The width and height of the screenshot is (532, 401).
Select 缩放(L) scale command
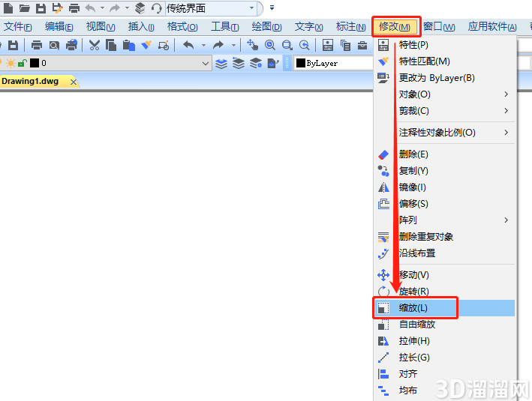pos(445,308)
